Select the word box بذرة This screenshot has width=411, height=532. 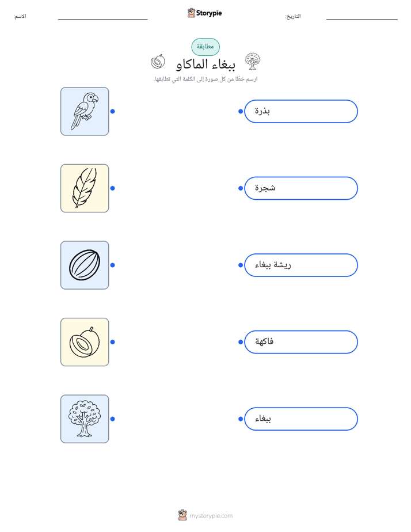tap(301, 111)
